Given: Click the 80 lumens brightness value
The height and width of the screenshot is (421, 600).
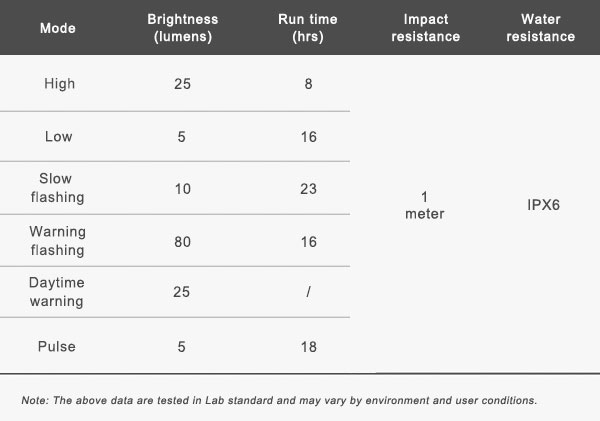Looking at the screenshot, I should tap(182, 241).
